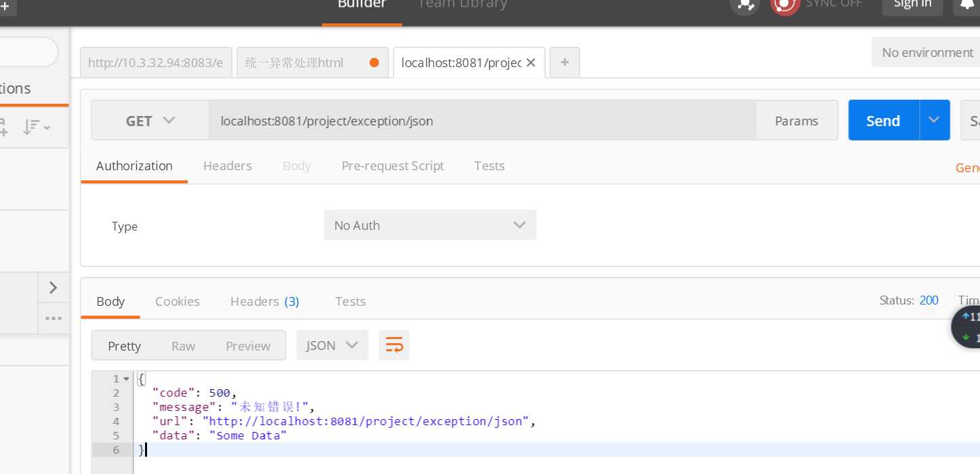This screenshot has width=980, height=474.
Task: Switch response view to Raw
Action: coord(183,346)
